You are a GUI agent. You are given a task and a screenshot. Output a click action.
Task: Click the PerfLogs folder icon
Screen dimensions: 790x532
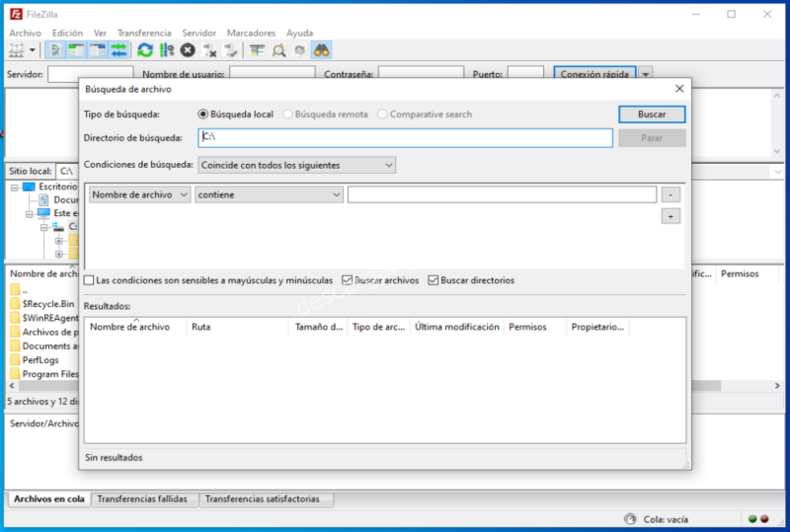click(x=15, y=360)
